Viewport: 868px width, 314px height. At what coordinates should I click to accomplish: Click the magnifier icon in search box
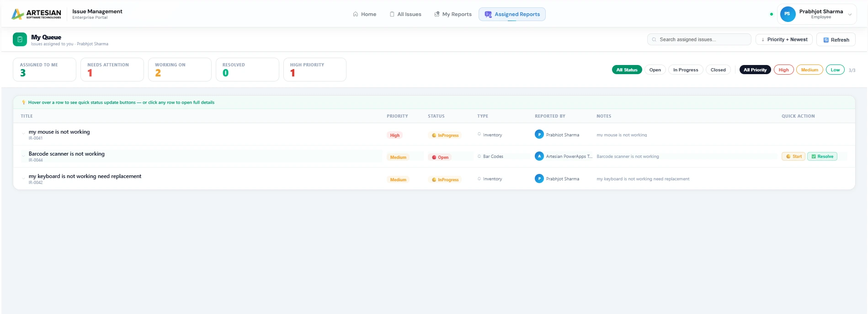coord(654,40)
